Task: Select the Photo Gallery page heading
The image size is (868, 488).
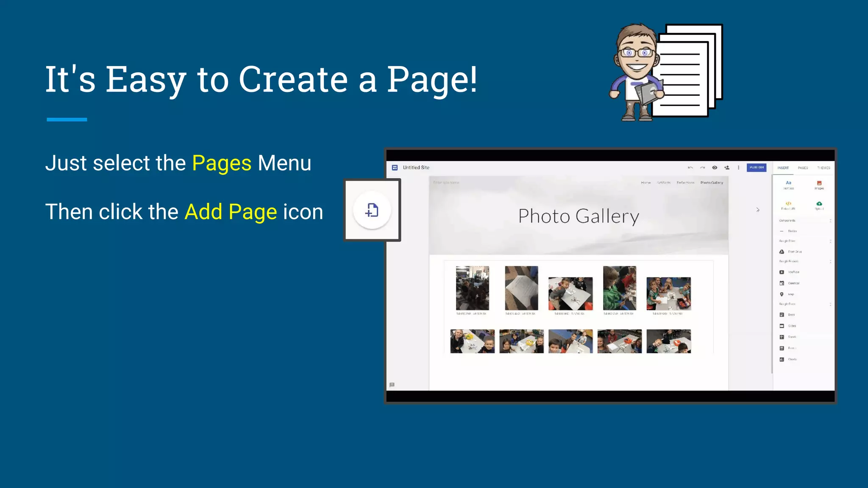Action: pyautogui.click(x=579, y=216)
